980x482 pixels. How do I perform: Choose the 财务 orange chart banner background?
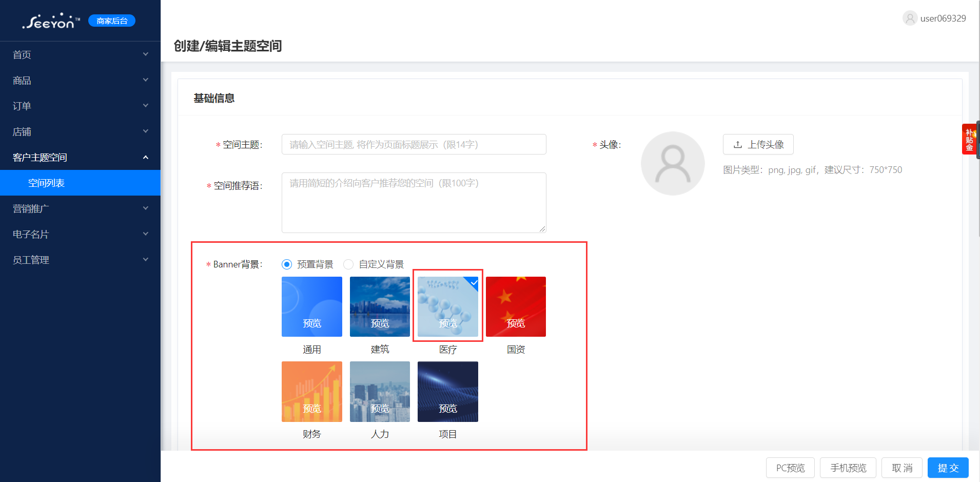[312, 392]
